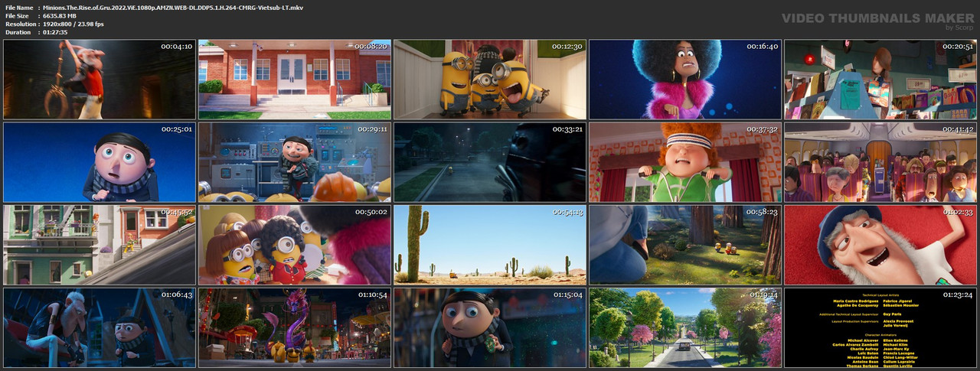Click the old man beret thumbnail at 01:02:33
Screen dimensions: 980x371
point(880,245)
